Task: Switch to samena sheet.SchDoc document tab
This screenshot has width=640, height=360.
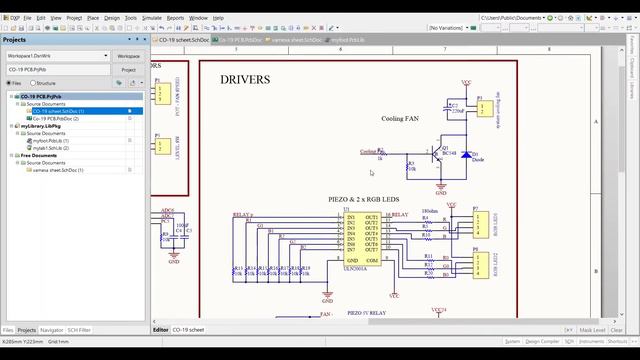Action: point(293,40)
